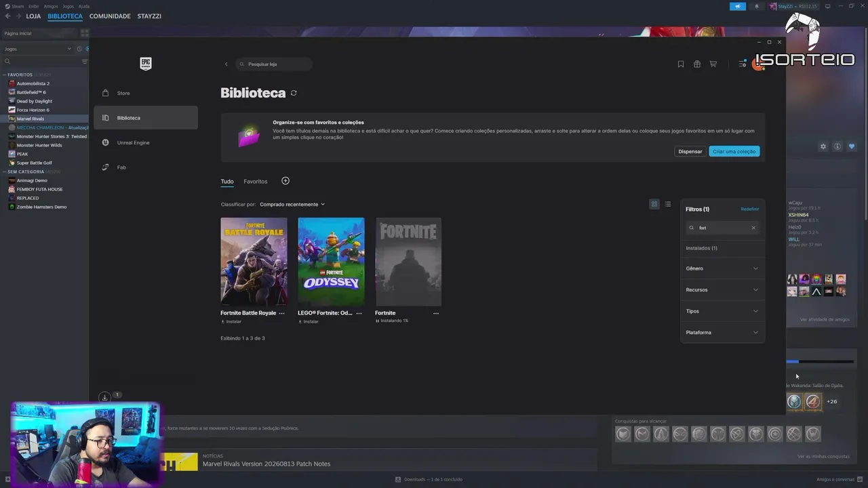
Task: Switch library to grid view
Action: point(654,204)
